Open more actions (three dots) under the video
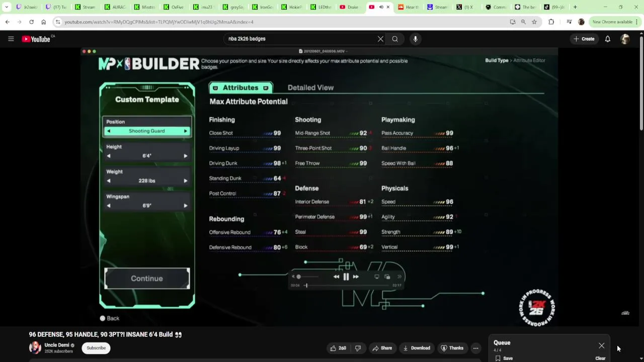The image size is (644, 362). [475, 348]
